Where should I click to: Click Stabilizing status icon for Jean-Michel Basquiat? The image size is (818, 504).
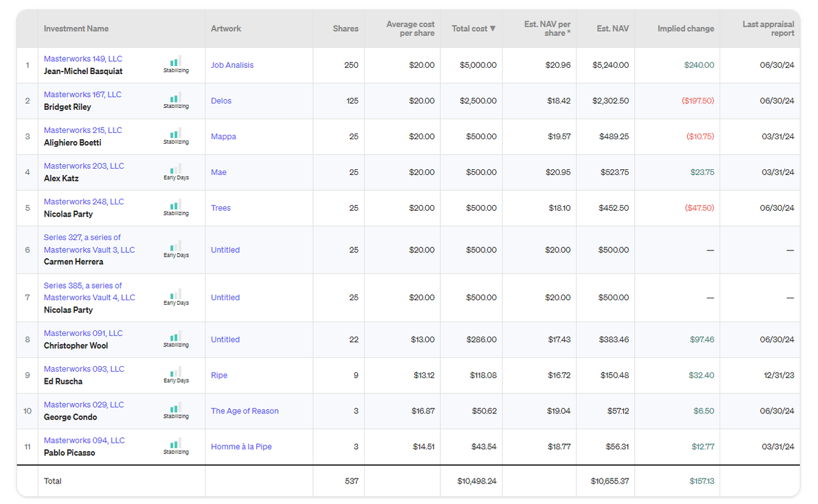point(176,65)
